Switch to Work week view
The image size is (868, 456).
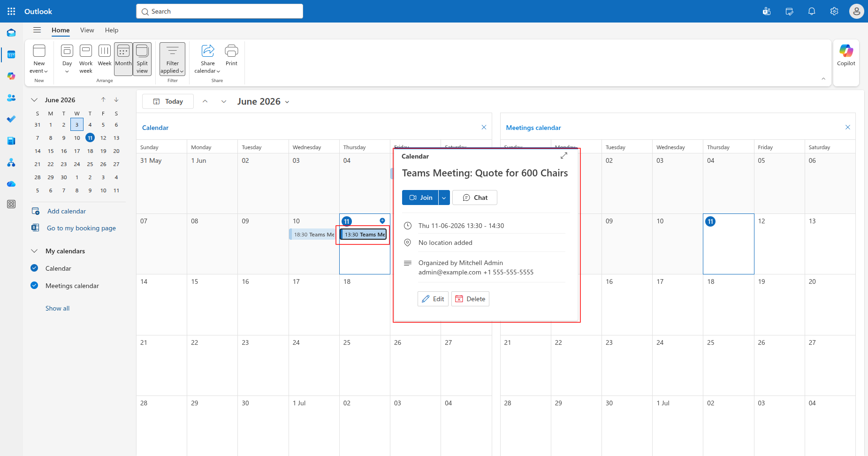[x=86, y=59]
